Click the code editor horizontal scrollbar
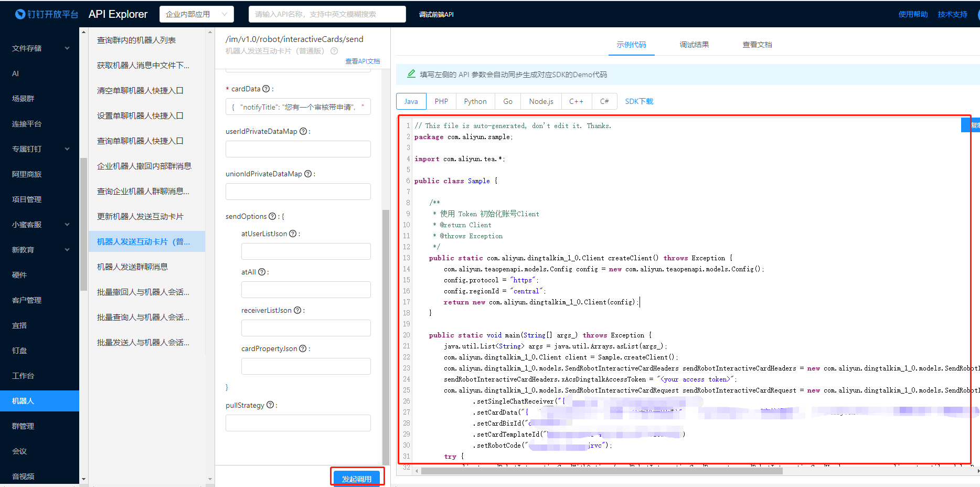Viewport: 980px width, 487px height. [x=601, y=471]
